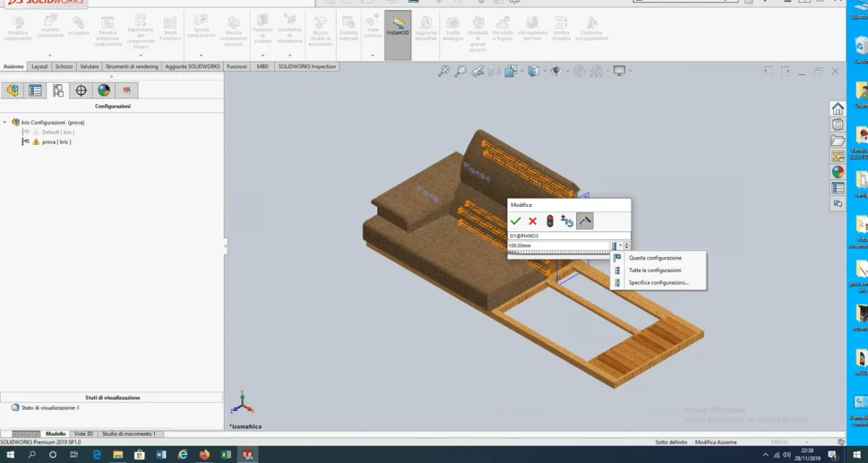Click the Smart Fasteners tool
868x463 pixels.
170,29
